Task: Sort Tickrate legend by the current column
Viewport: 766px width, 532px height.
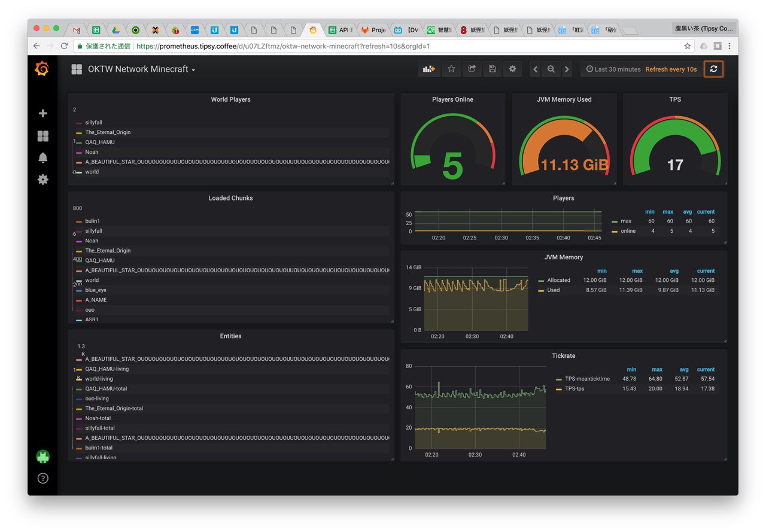Action: coord(706,370)
